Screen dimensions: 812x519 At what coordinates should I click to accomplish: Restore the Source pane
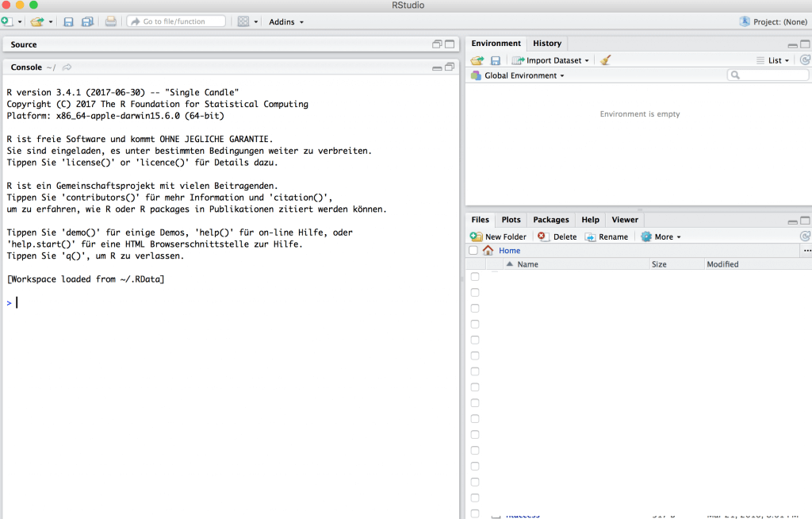pos(437,44)
